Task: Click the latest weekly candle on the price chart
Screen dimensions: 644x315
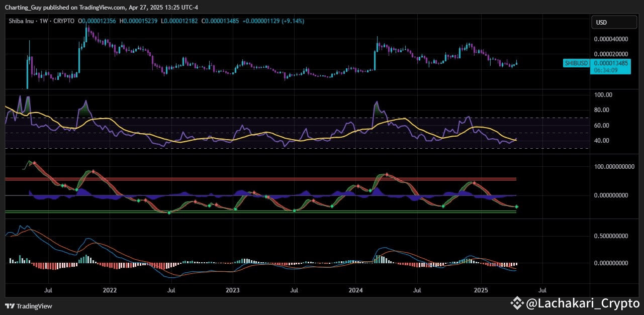Action: pos(517,62)
